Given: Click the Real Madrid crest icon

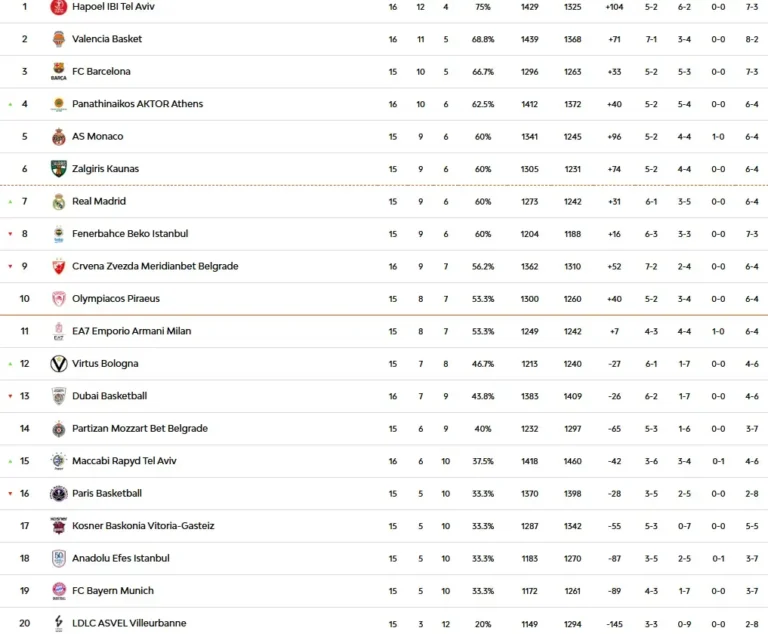Looking at the screenshot, I should coord(58,202).
